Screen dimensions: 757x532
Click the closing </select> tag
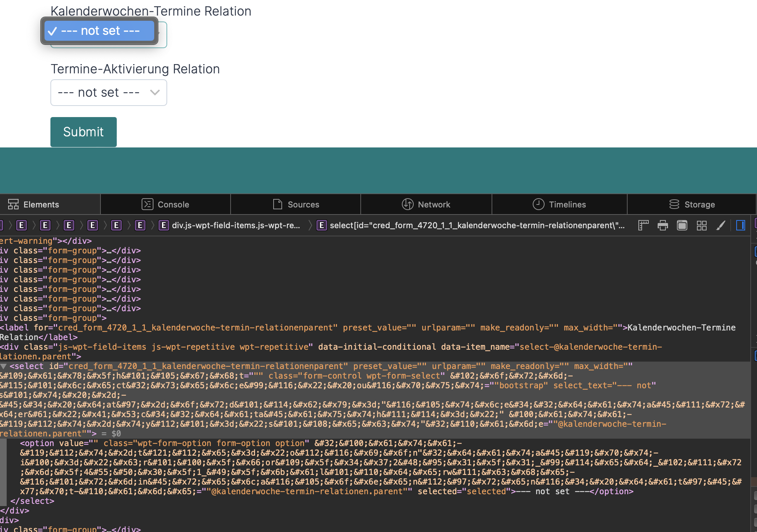[x=32, y=501]
